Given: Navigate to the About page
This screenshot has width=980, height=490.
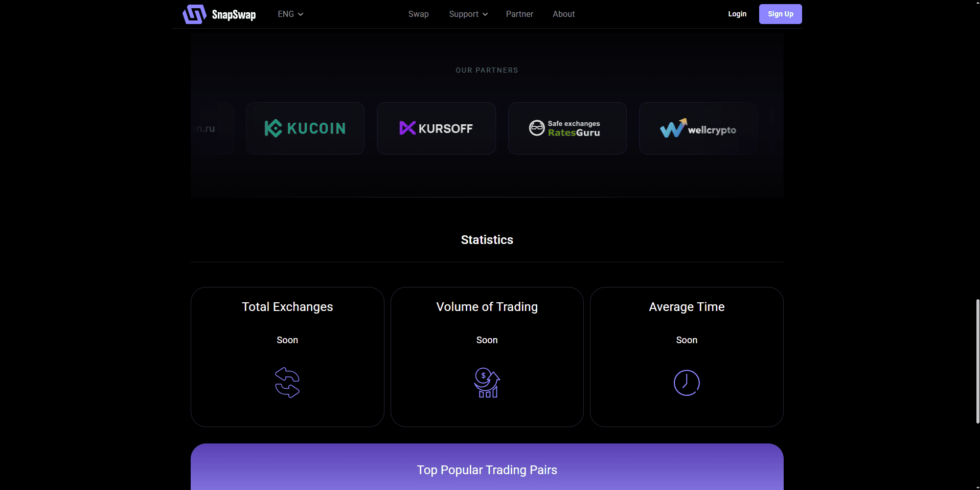Looking at the screenshot, I should point(563,14).
